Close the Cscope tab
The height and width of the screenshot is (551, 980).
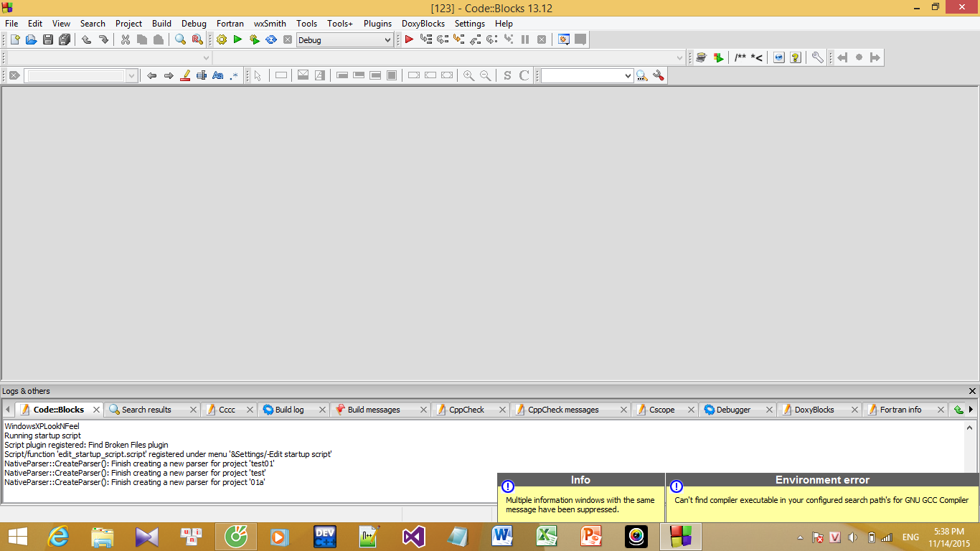pos(692,410)
